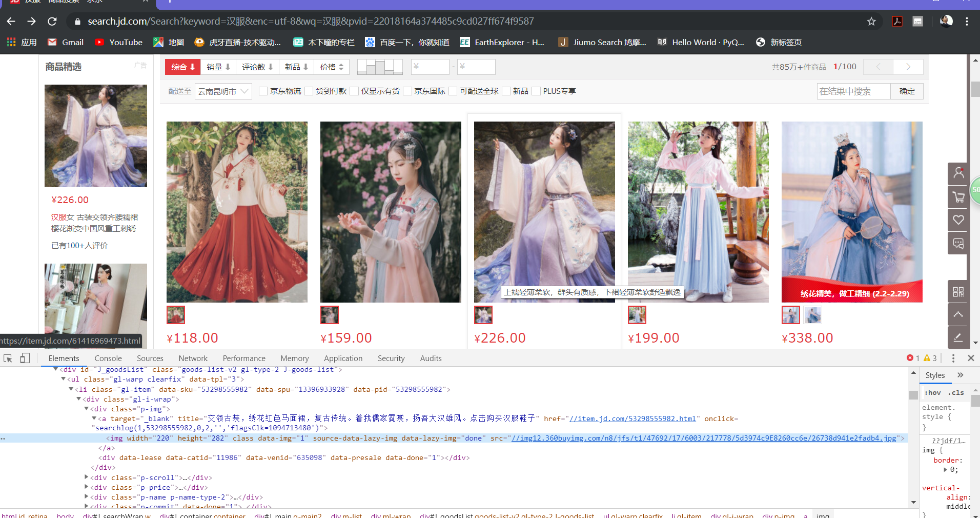Screen dimensions: 980x518
Task: Check the 可配送全球 filter
Action: (453, 91)
